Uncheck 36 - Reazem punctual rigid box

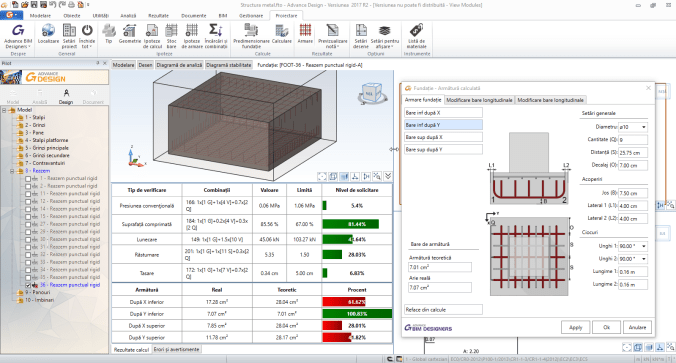[28, 285]
